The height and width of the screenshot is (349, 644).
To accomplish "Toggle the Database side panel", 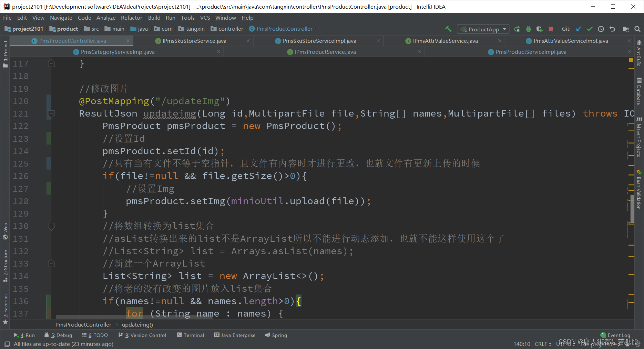I will pyautogui.click(x=639, y=91).
